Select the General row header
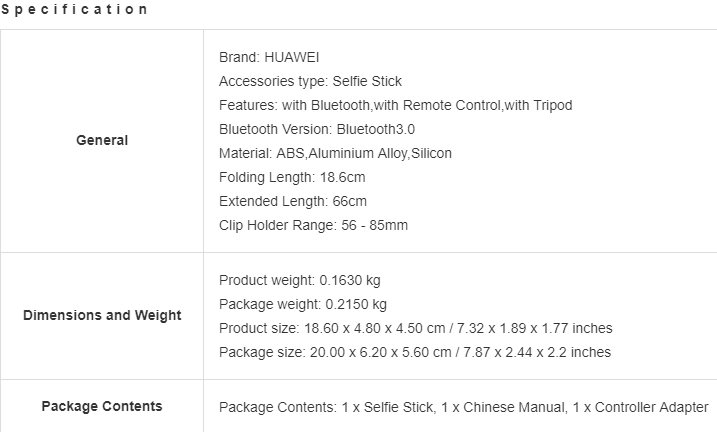This screenshot has height=432, width=717. pos(102,140)
